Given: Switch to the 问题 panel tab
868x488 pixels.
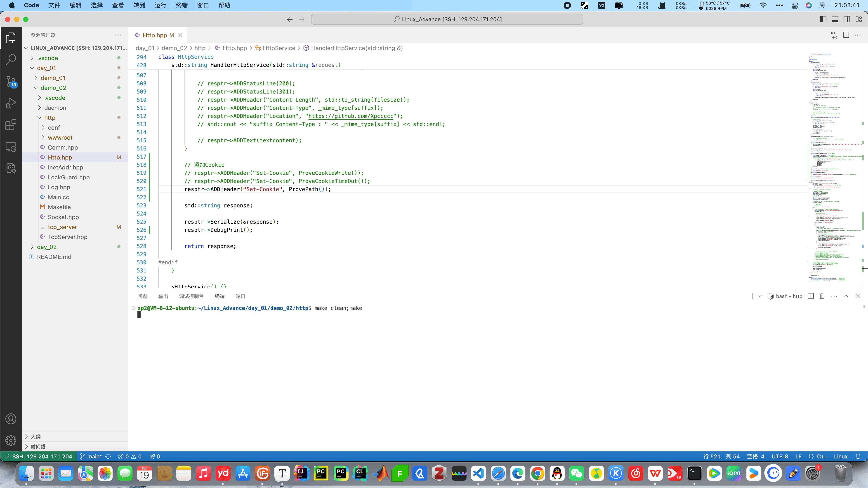Looking at the screenshot, I should [x=142, y=296].
